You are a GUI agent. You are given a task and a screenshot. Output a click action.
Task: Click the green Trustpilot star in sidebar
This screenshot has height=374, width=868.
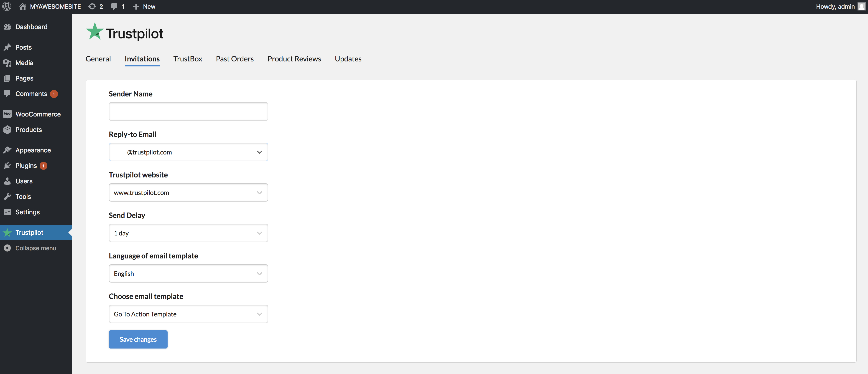[x=7, y=233]
